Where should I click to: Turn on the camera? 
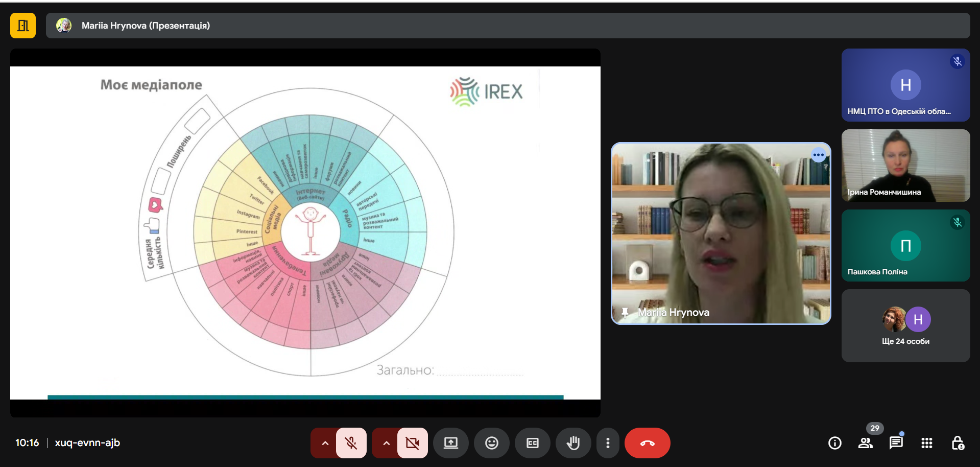[x=412, y=443]
